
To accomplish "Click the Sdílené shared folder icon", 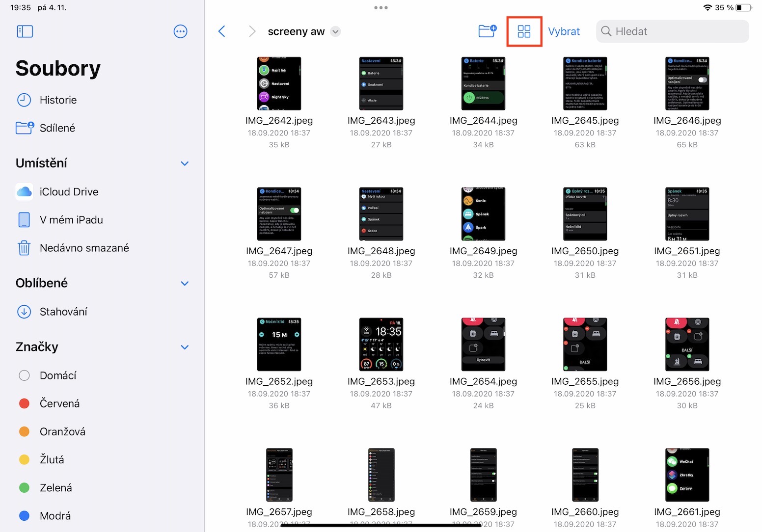I will pyautogui.click(x=25, y=128).
